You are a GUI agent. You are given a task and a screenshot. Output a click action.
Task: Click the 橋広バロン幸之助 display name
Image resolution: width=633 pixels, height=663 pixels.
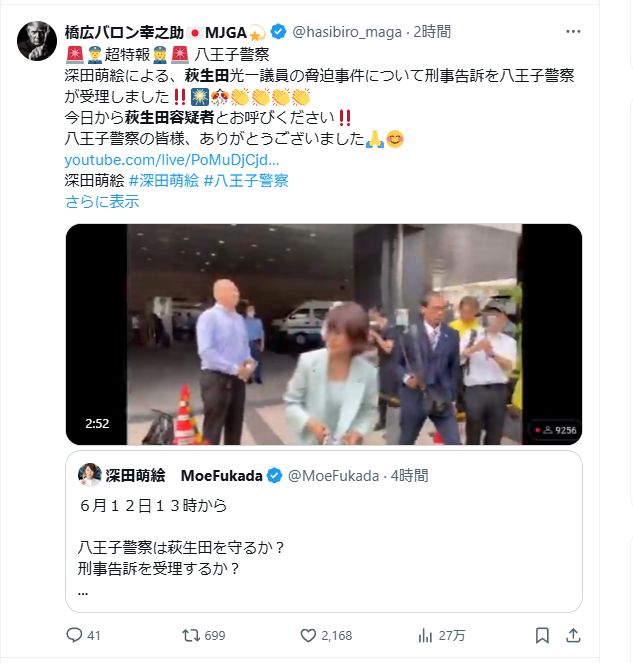point(124,32)
